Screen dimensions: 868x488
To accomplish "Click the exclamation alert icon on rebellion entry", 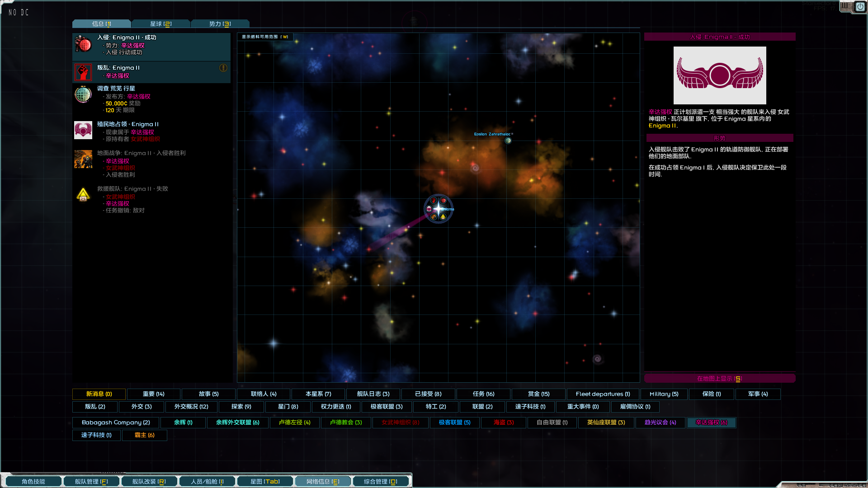I will [x=223, y=68].
